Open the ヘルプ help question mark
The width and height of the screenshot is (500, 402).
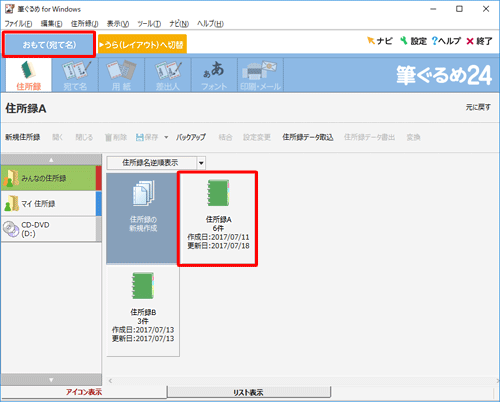coord(446,41)
